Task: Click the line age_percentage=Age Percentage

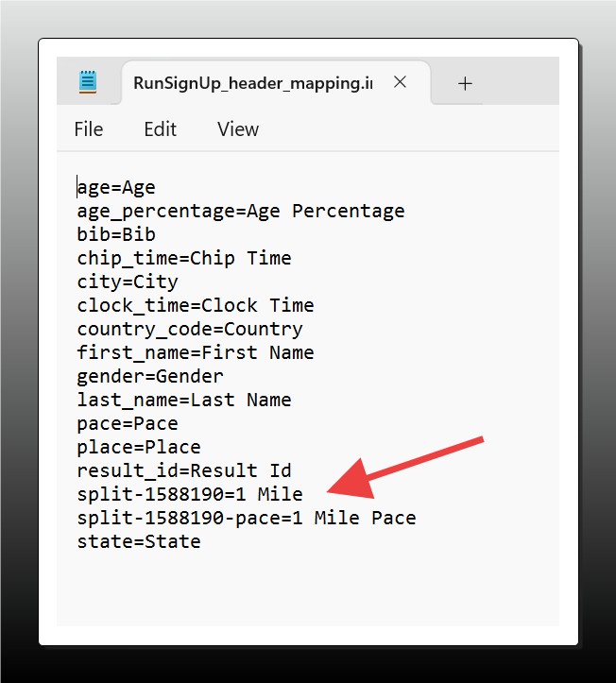Action: tap(241, 212)
